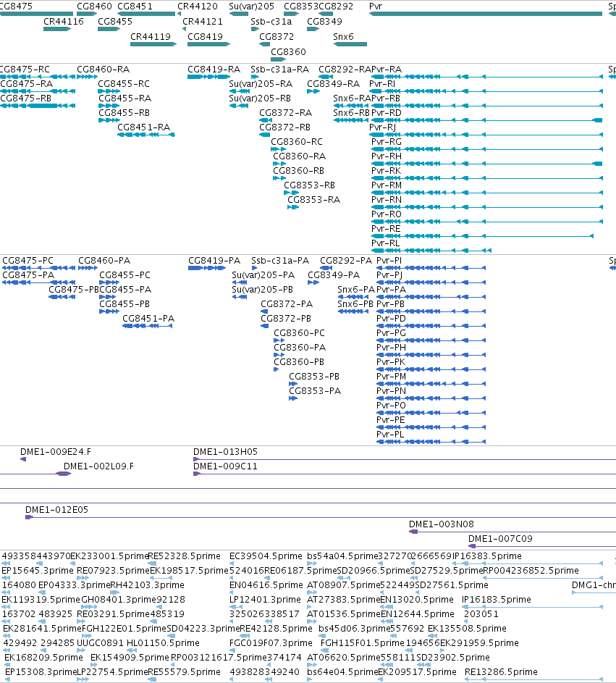616x683 pixels.
Task: Select BAC clone DME1-012E05
Action: (321, 517)
